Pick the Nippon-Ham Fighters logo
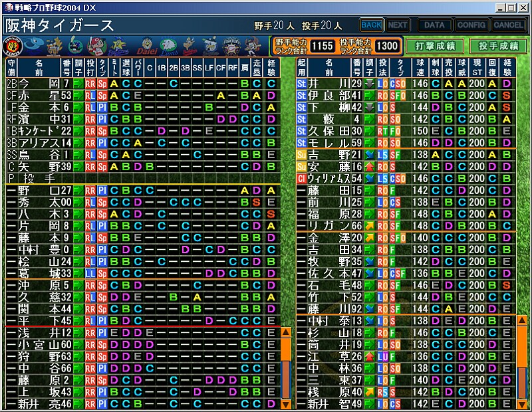The width and height of the screenshot is (532, 412). pos(231,47)
